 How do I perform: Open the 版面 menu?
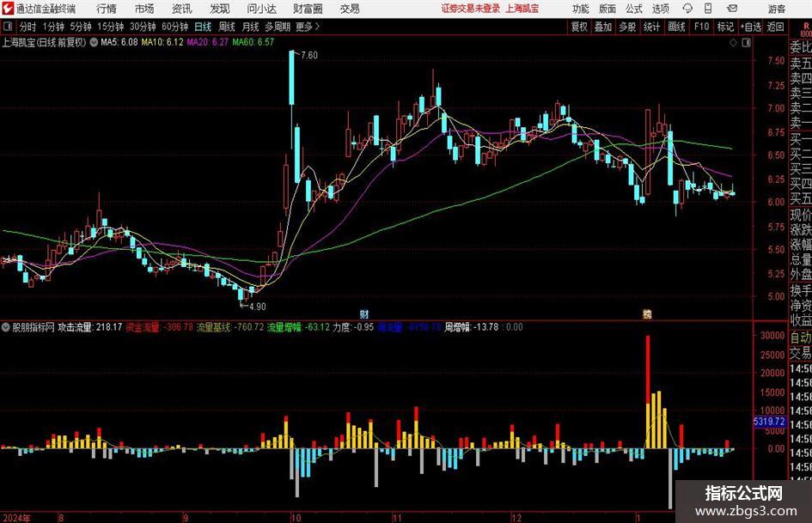[607, 9]
